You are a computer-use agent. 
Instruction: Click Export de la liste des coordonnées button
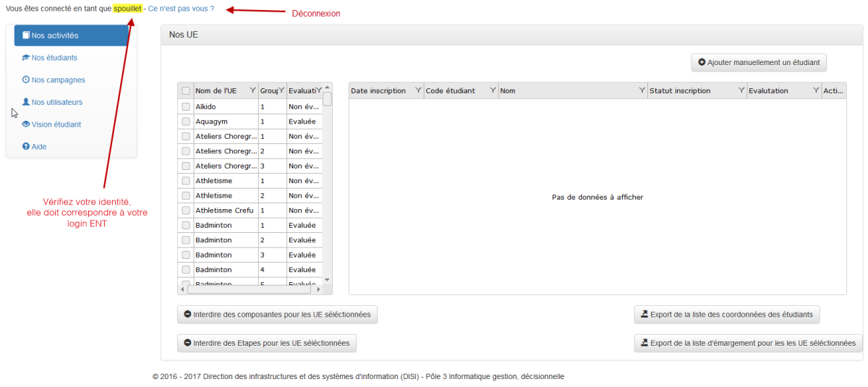coord(727,315)
